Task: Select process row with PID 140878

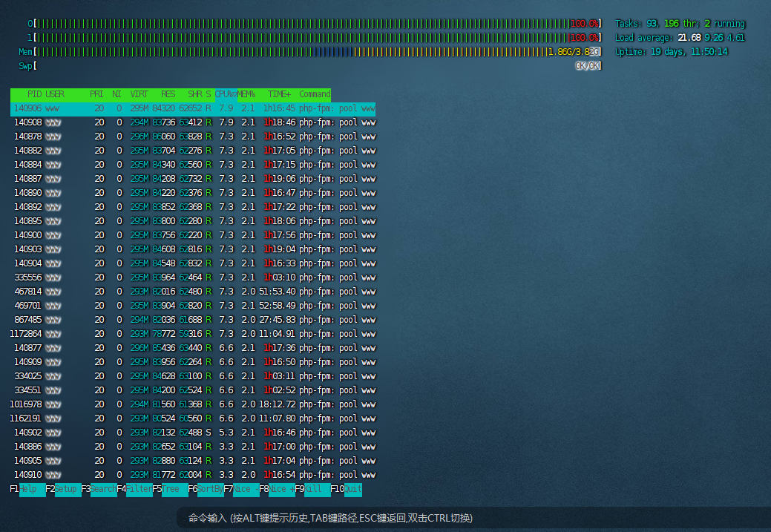Action: click(193, 137)
